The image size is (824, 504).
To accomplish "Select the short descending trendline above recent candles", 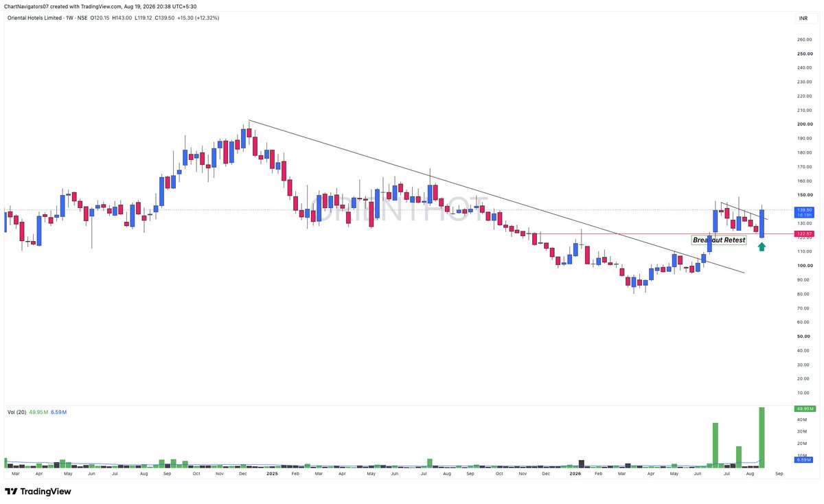I will [744, 211].
